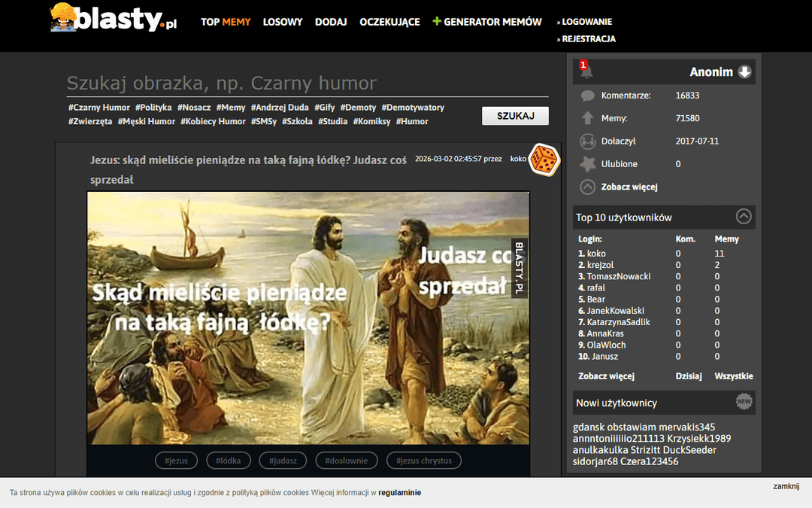Open the regulaminie link in cookie bar
The image size is (812, 508).
(x=400, y=492)
